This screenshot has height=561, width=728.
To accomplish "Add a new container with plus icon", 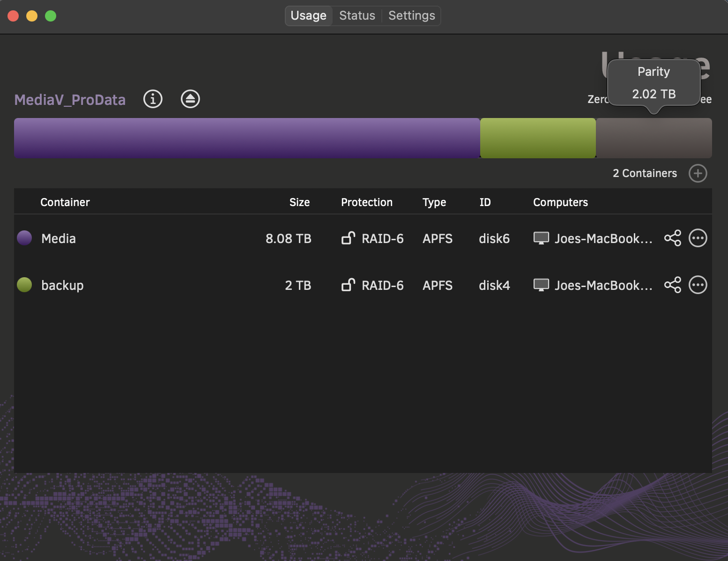I will pyautogui.click(x=698, y=173).
